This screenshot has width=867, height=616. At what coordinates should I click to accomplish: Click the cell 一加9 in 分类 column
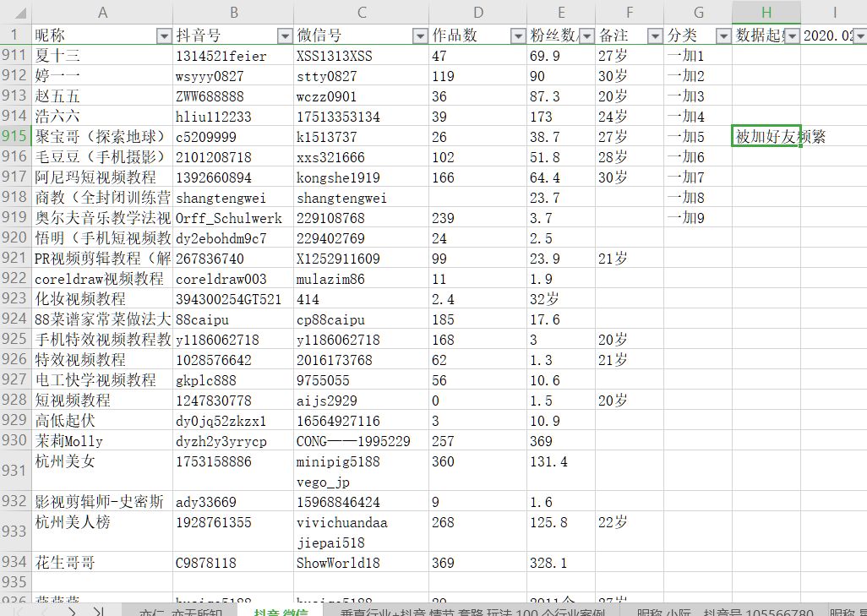point(698,218)
